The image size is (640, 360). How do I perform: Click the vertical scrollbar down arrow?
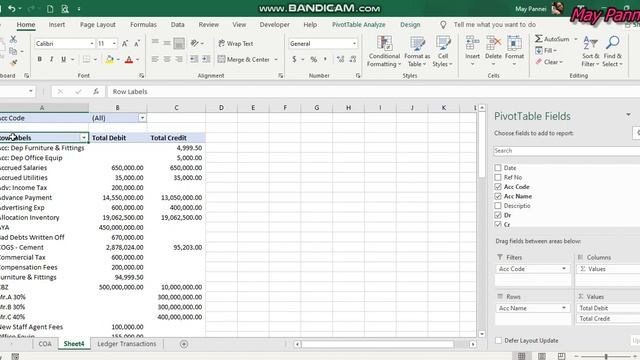point(482,334)
